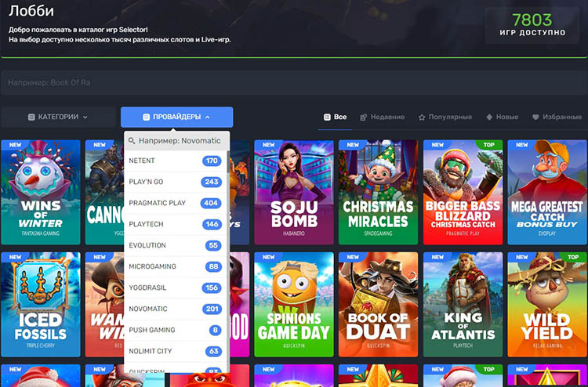Click the chevron on the Провайдеры button
The image size is (588, 387).
click(x=208, y=118)
